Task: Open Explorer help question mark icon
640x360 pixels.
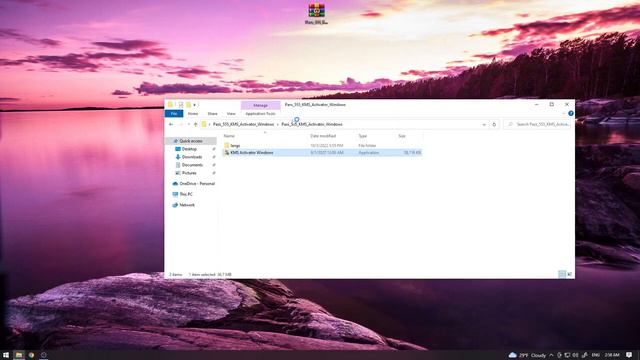Action: click(x=571, y=113)
